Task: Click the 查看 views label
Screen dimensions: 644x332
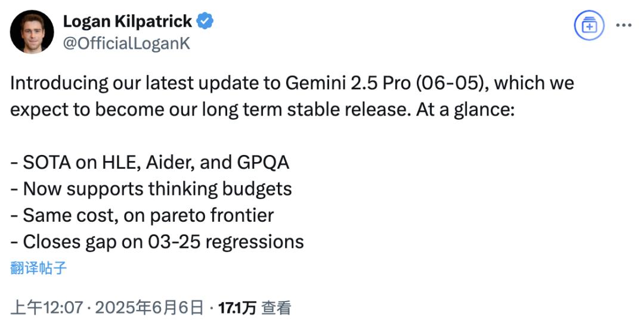Action: pos(277,308)
